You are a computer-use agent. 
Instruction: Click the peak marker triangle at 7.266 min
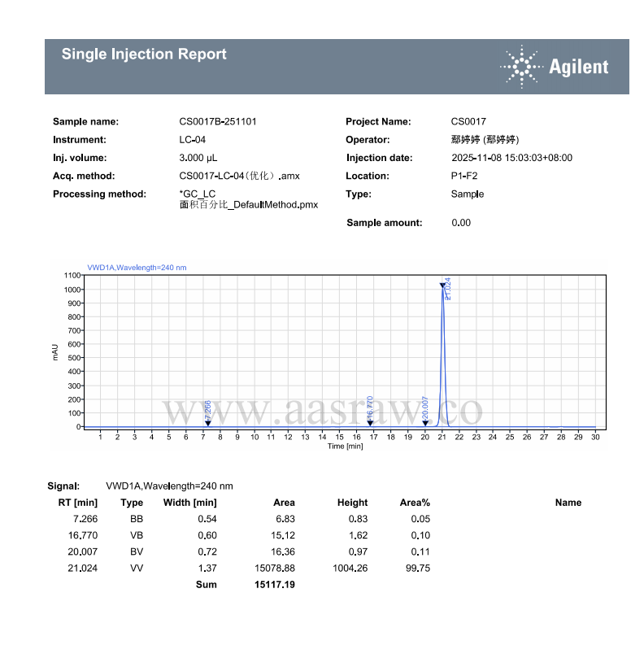(x=208, y=423)
